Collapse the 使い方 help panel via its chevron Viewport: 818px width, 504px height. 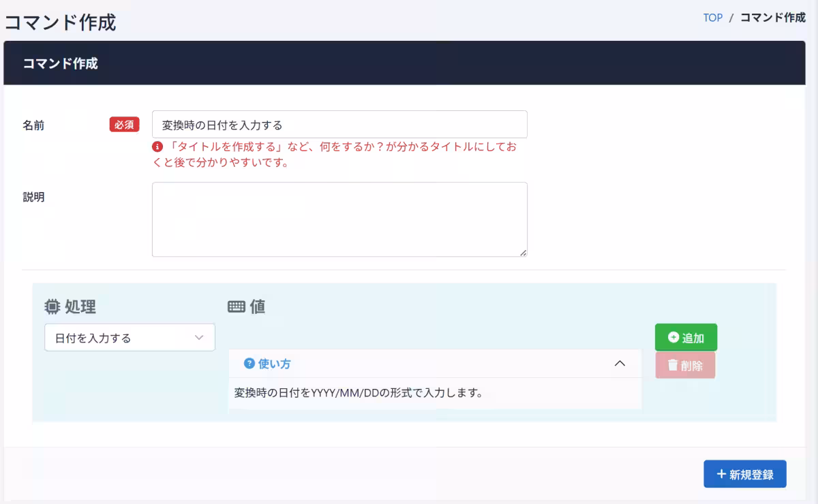pos(620,363)
